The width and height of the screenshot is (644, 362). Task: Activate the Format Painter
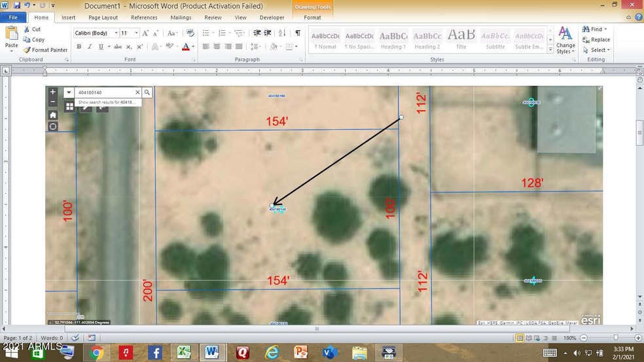tap(45, 50)
